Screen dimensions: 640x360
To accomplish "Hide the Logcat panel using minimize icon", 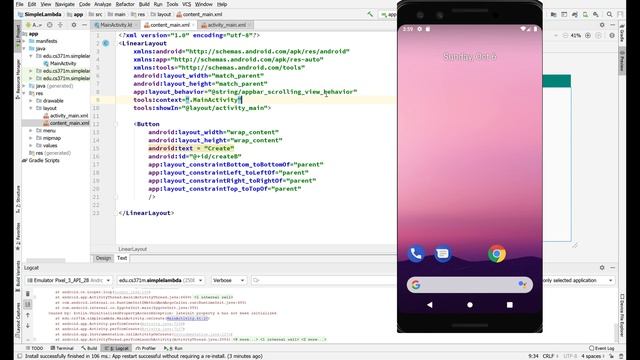I will point(613,267).
